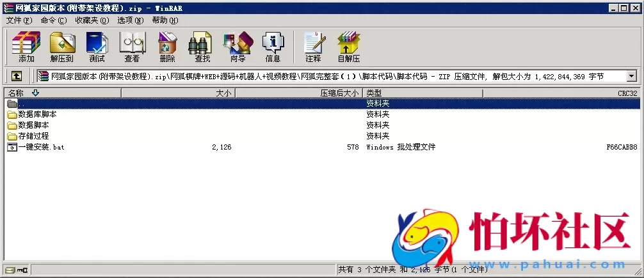Launch the 向导 (Wizard) tool
The image size is (644, 278).
point(237,47)
